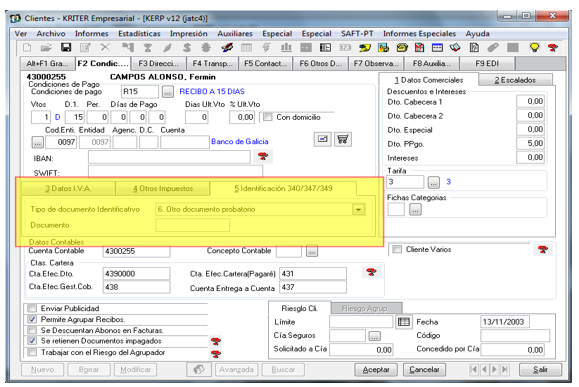The image size is (579, 387).
Task: Click the red phone icon beside Cliente Varios
Action: pyautogui.click(x=543, y=249)
